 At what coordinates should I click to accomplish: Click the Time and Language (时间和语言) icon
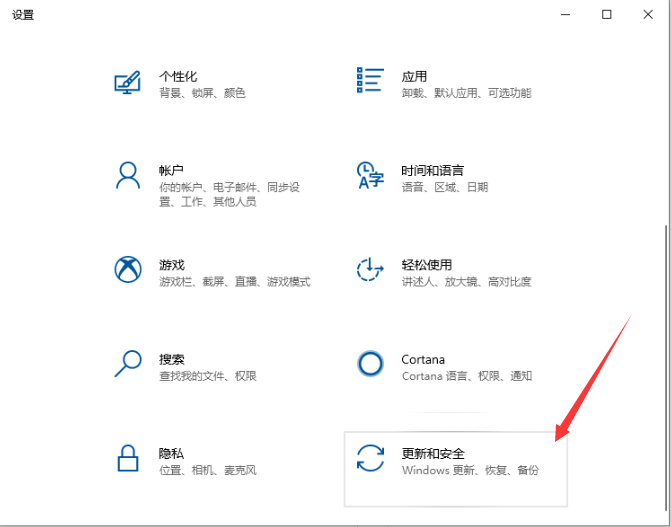click(370, 175)
